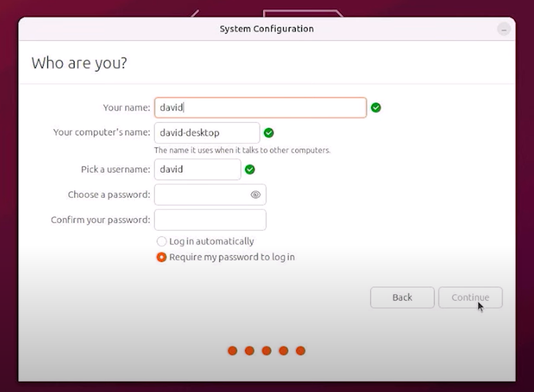Image resolution: width=534 pixels, height=392 pixels.
Task: Toggle password visibility eye icon
Action: pos(255,195)
